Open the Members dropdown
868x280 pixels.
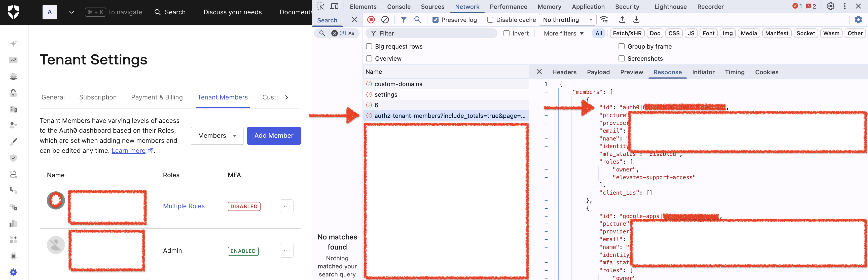(217, 136)
